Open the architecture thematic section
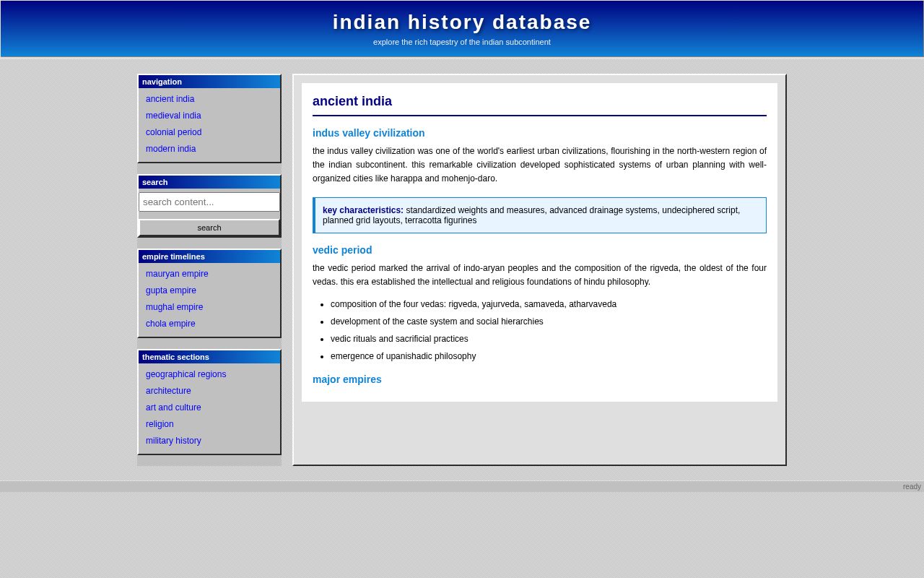 [168, 391]
